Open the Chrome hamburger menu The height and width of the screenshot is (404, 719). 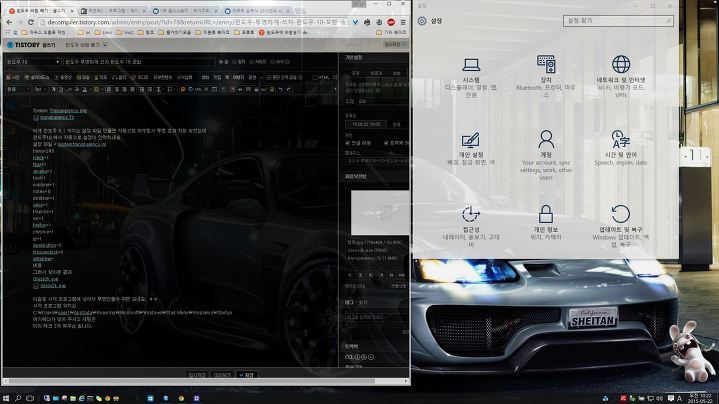(403, 22)
